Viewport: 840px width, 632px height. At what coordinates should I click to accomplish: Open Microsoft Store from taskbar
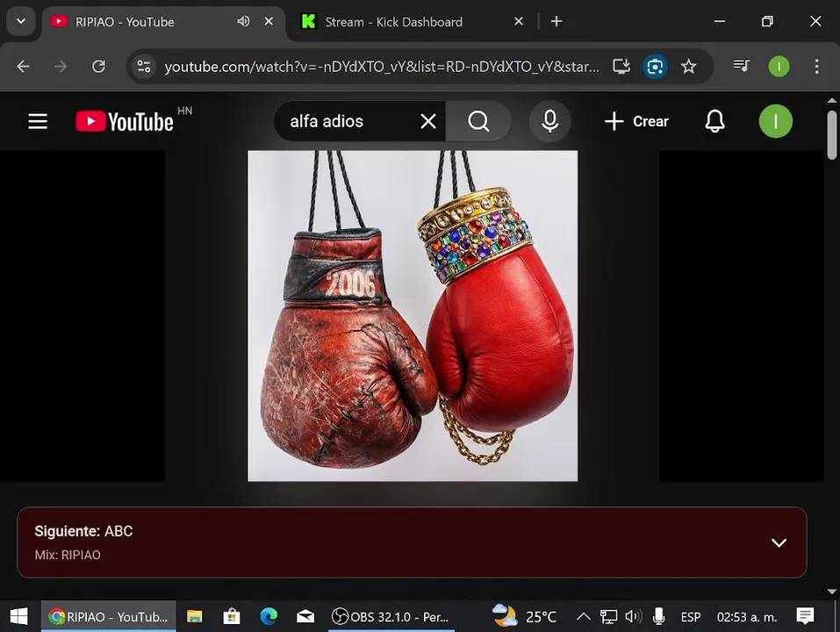(232, 616)
